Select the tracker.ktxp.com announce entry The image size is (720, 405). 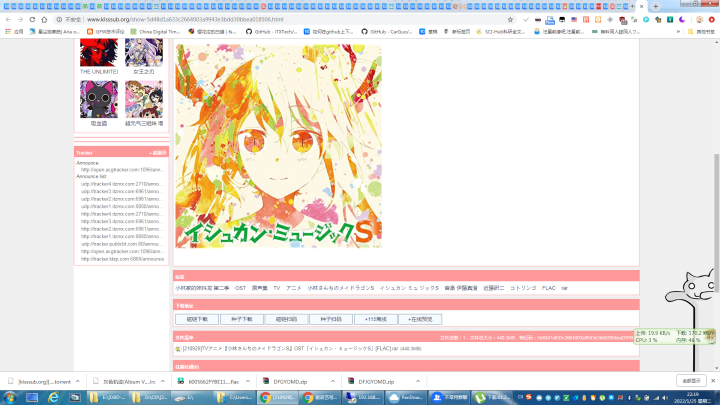point(123,259)
